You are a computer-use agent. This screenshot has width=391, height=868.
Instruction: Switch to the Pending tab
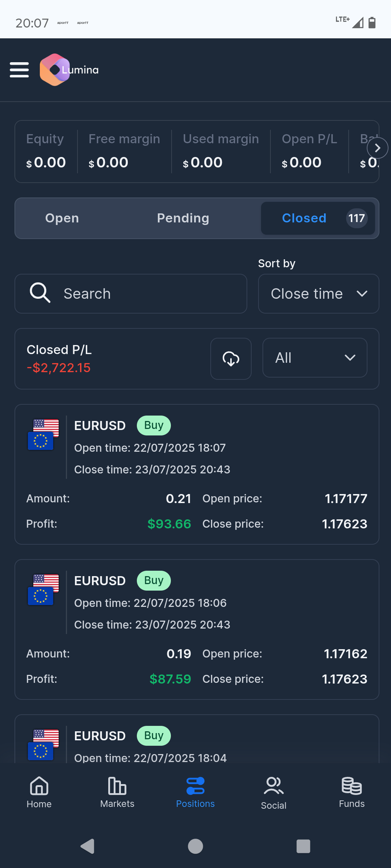pyautogui.click(x=183, y=218)
